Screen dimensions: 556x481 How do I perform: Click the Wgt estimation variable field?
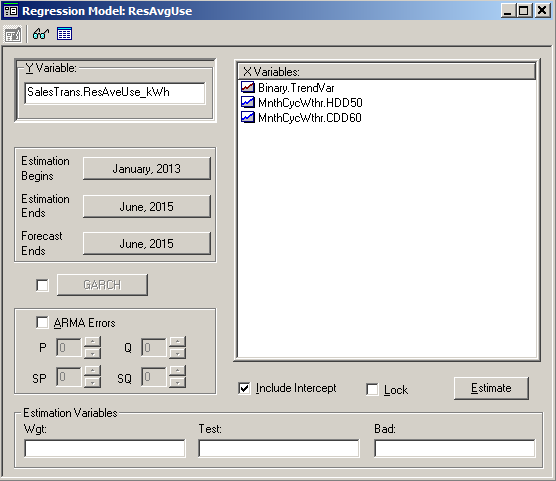click(105, 448)
